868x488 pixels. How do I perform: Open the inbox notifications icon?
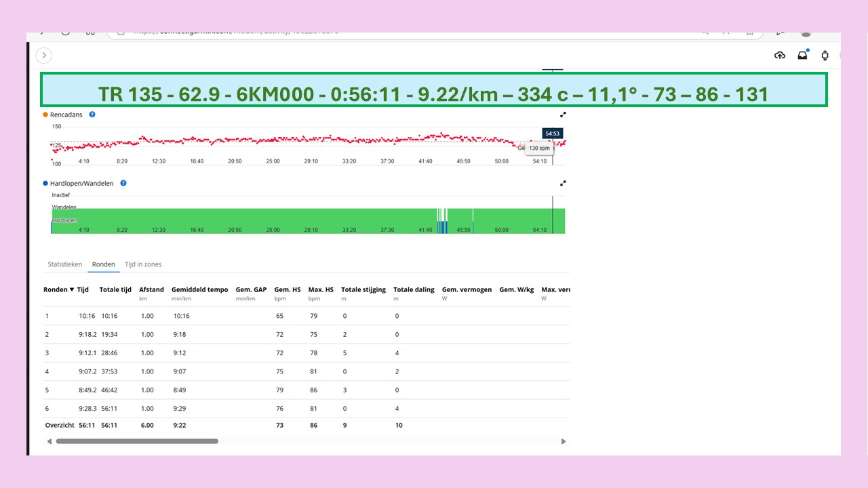(803, 56)
